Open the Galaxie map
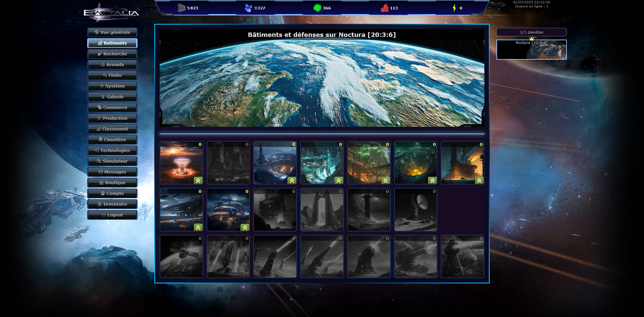644x317 pixels. pos(112,97)
